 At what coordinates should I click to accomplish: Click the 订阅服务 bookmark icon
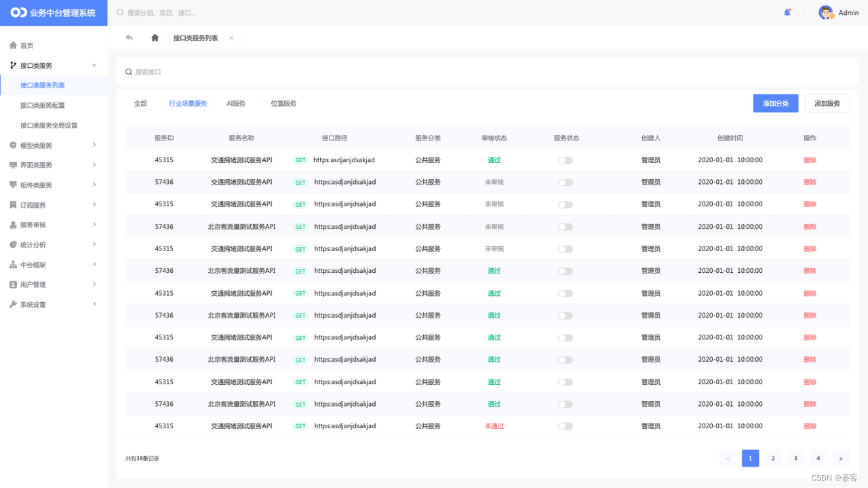[x=13, y=205]
